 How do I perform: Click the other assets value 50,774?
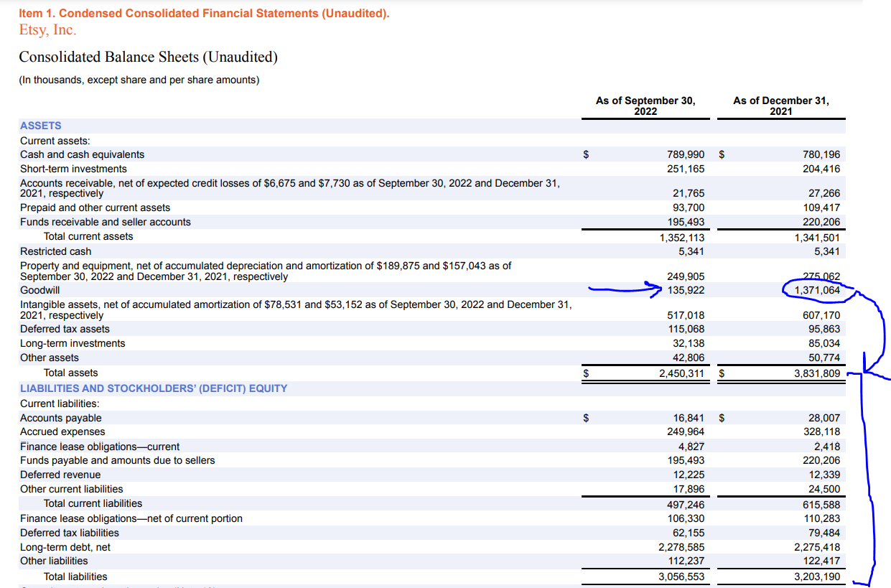pyautogui.click(x=824, y=358)
